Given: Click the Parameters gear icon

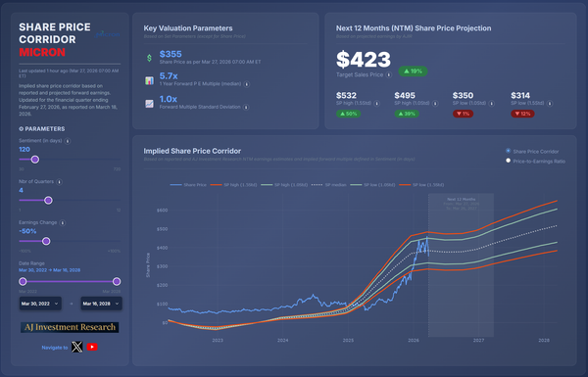Looking at the screenshot, I should click(21, 128).
